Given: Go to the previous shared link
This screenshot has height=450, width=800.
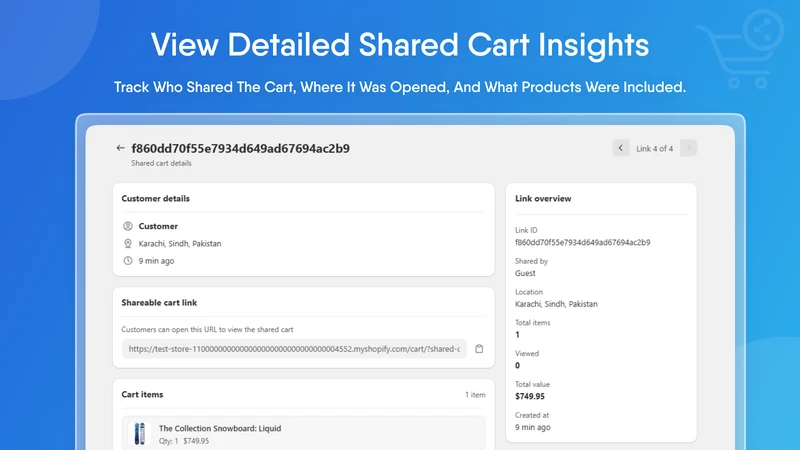Looking at the screenshot, I should pyautogui.click(x=621, y=148).
